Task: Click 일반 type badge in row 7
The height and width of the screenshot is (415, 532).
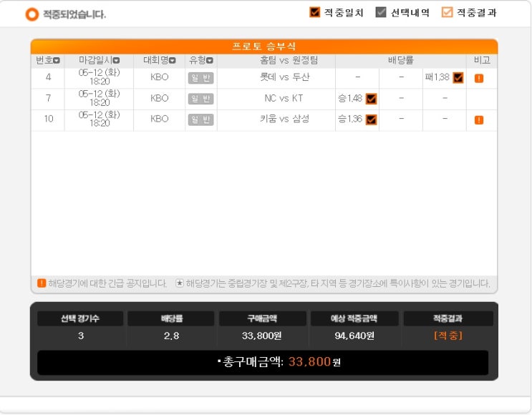Action: tap(201, 99)
